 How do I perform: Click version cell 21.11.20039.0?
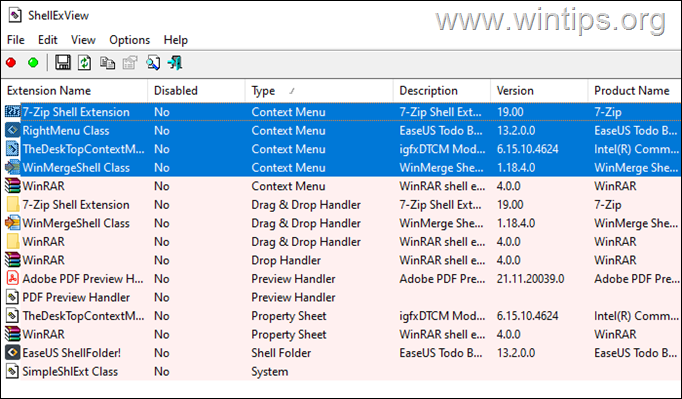click(x=530, y=279)
